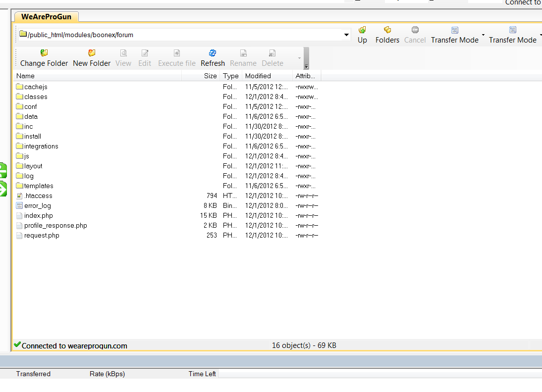Expand the toolbar overflow options arrow
Viewport: 542px width, 392px height.
[306, 66]
